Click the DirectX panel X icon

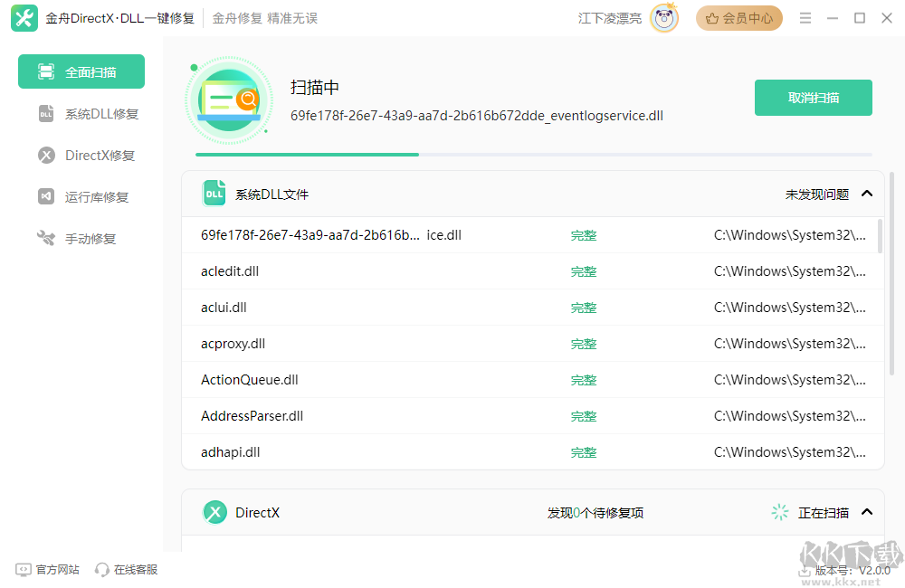coord(214,512)
